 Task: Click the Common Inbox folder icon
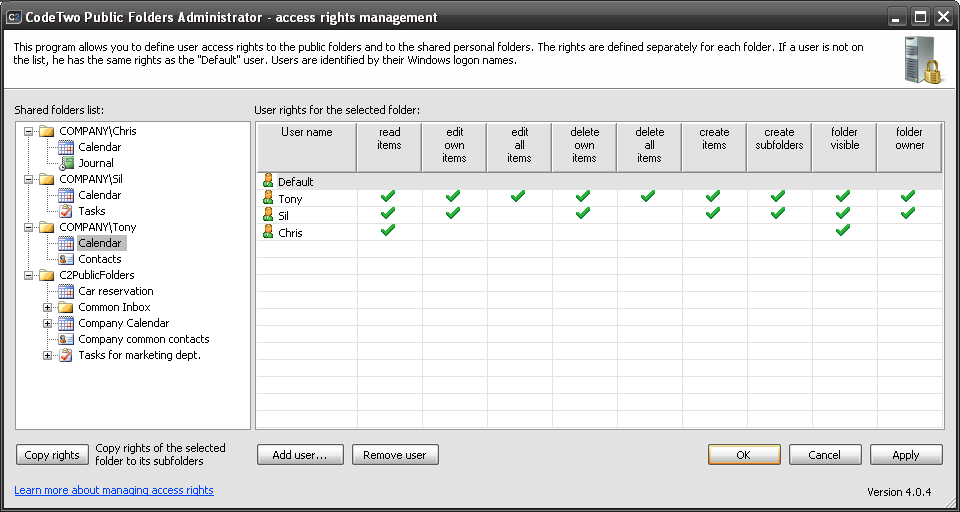pos(66,307)
